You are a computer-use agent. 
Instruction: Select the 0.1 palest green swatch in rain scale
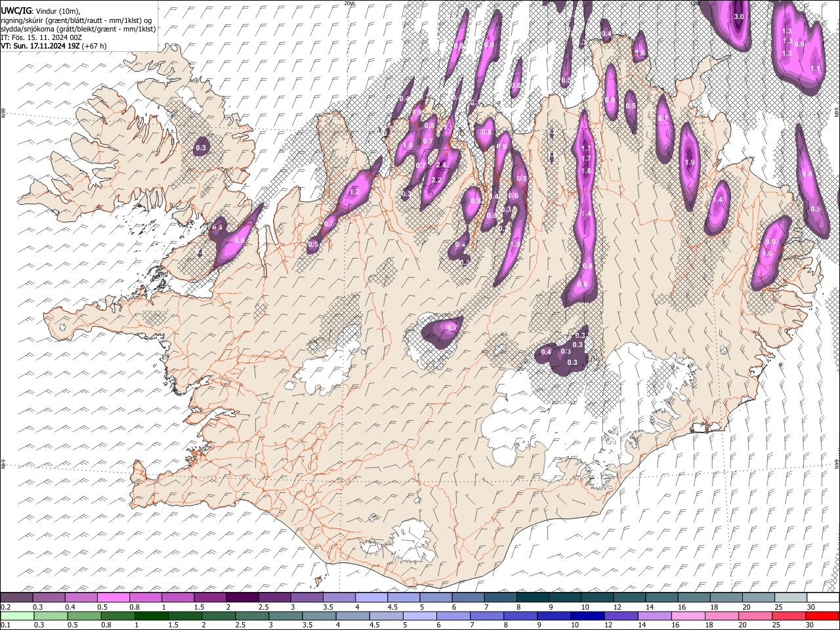tap(17, 616)
